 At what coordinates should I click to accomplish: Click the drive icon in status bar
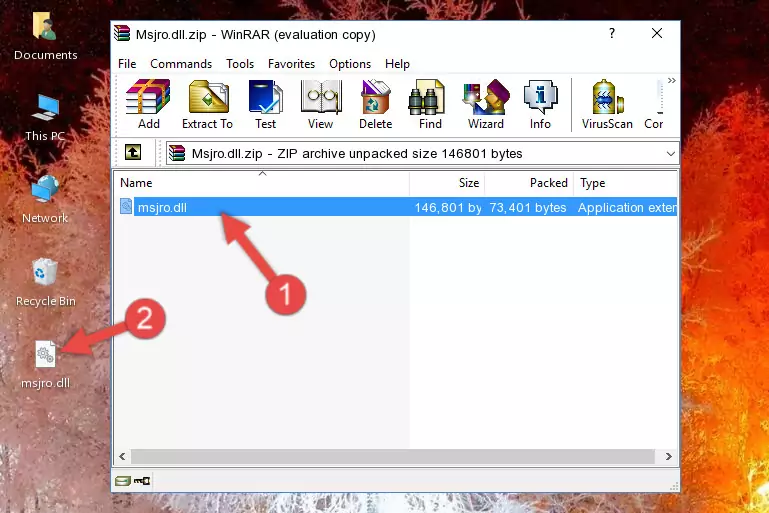pos(122,481)
